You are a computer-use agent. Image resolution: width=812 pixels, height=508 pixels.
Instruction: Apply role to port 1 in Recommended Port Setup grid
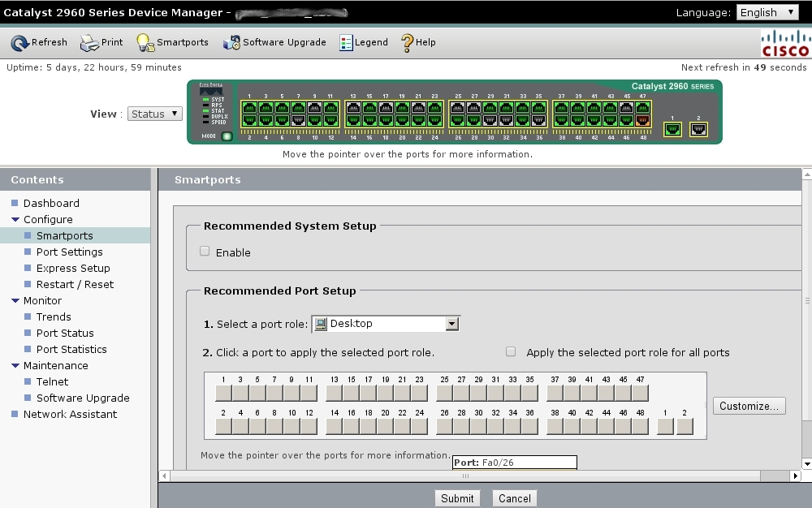coord(224,393)
